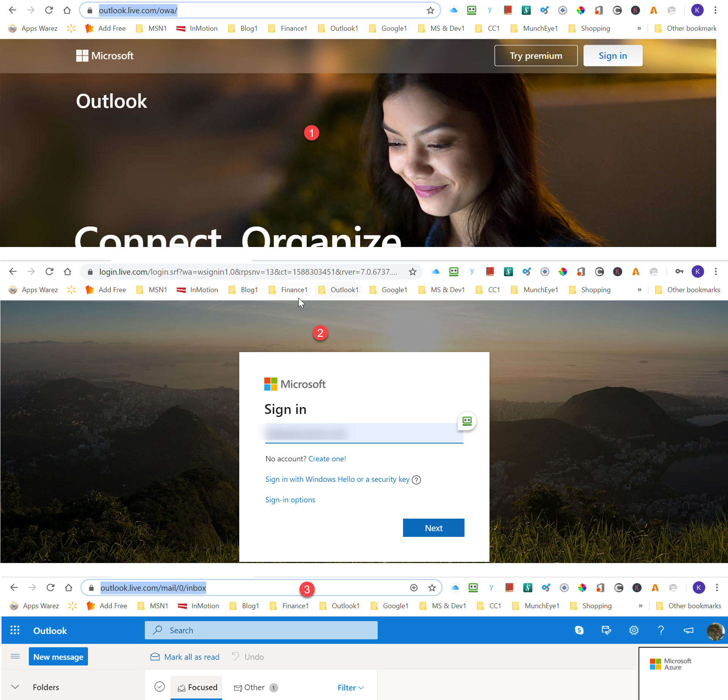The width and height of the screenshot is (728, 700).
Task: Open the Create one! account link
Action: pos(327,459)
